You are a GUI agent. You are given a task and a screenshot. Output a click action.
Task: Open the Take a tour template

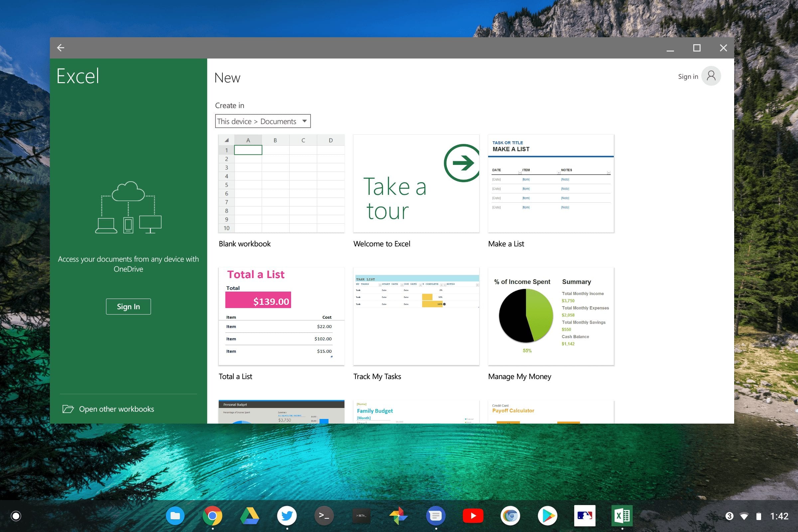click(416, 184)
